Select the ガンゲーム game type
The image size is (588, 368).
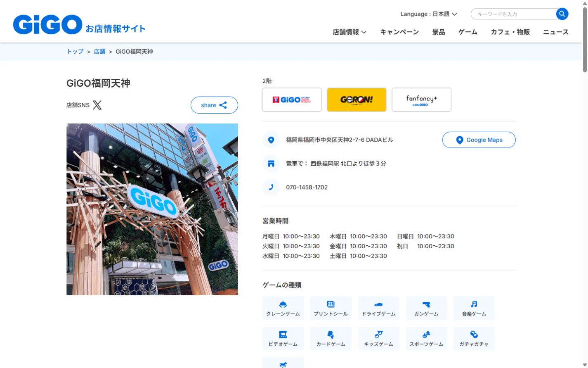point(427,308)
